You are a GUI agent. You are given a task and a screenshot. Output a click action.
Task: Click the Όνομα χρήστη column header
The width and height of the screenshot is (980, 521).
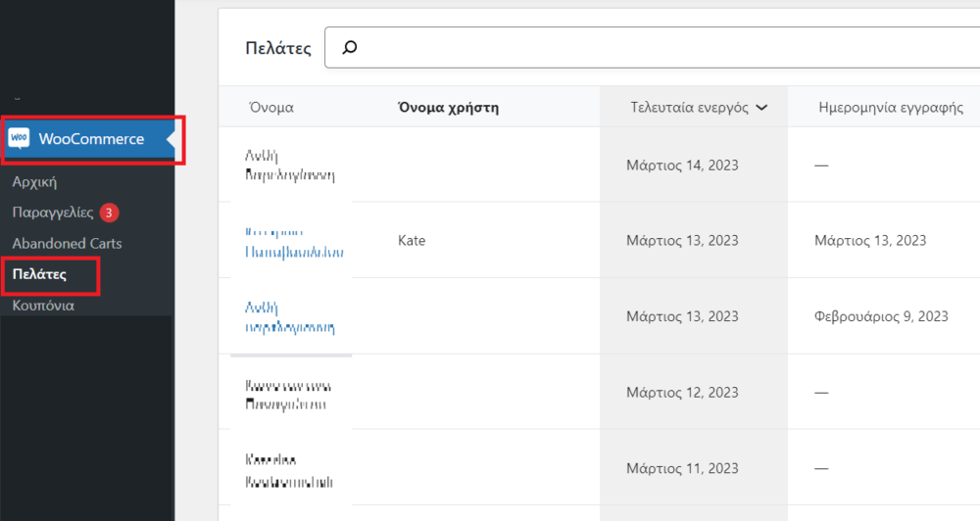tap(448, 108)
